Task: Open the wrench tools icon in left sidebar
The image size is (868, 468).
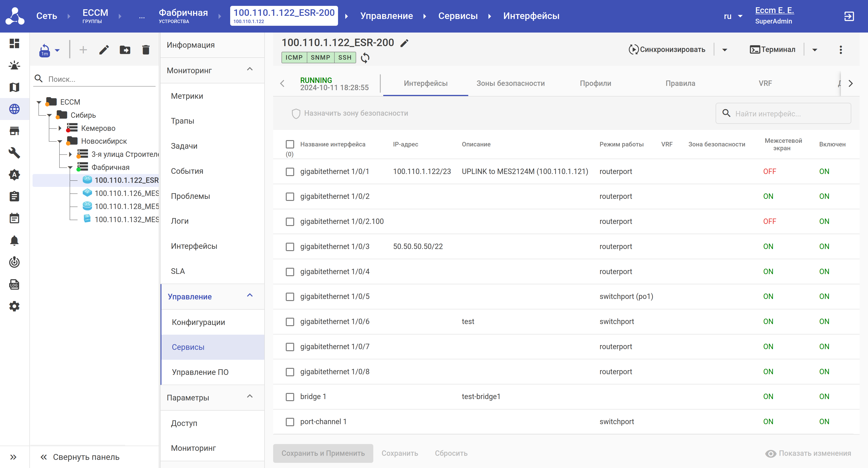Action: pyautogui.click(x=14, y=153)
